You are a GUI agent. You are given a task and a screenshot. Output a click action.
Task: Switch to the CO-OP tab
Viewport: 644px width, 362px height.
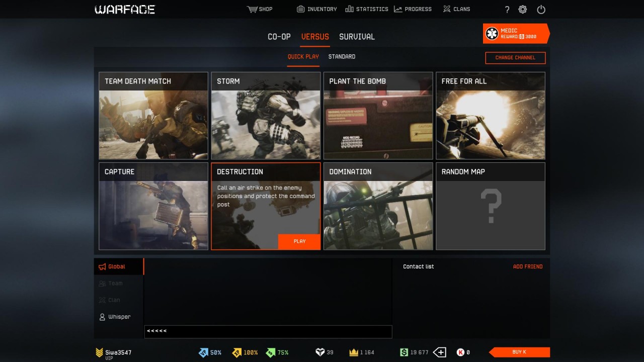coord(279,37)
